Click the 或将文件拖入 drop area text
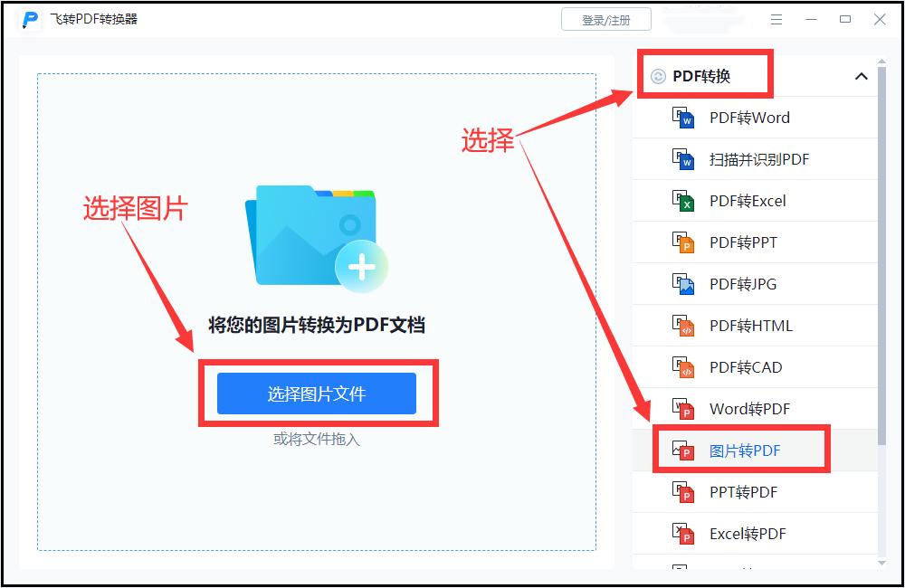Image resolution: width=905 pixels, height=588 pixels. tap(316, 439)
